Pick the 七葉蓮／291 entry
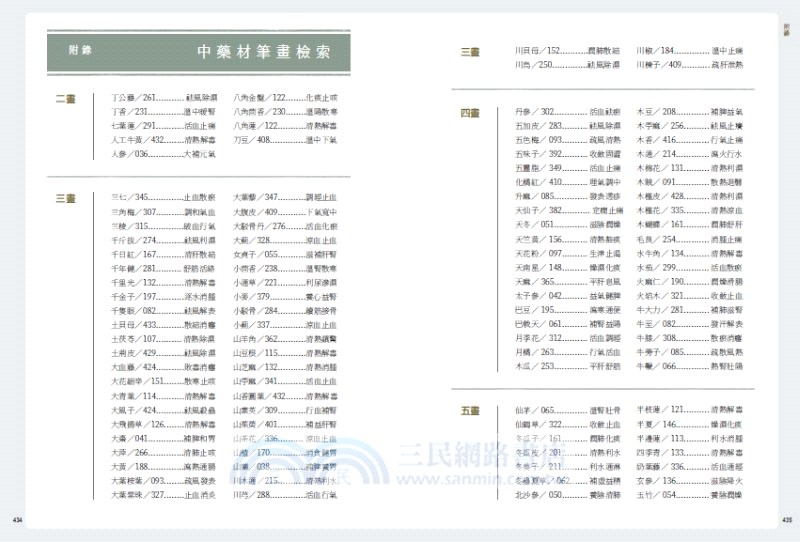The height and width of the screenshot is (542, 800). (x=164, y=126)
